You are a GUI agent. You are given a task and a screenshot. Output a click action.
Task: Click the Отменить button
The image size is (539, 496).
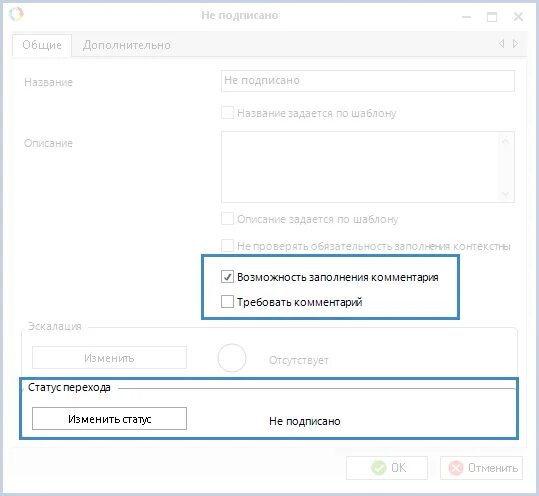[x=481, y=468]
